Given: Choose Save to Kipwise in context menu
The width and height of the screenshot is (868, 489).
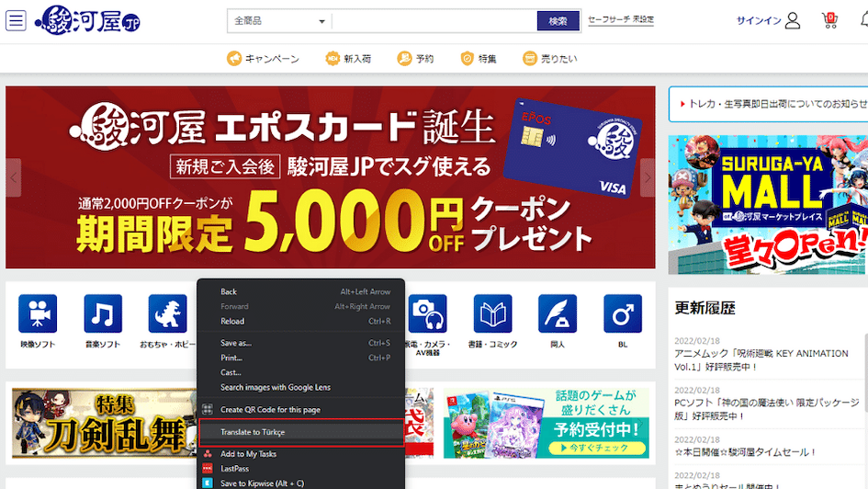Looking at the screenshot, I should (x=301, y=483).
